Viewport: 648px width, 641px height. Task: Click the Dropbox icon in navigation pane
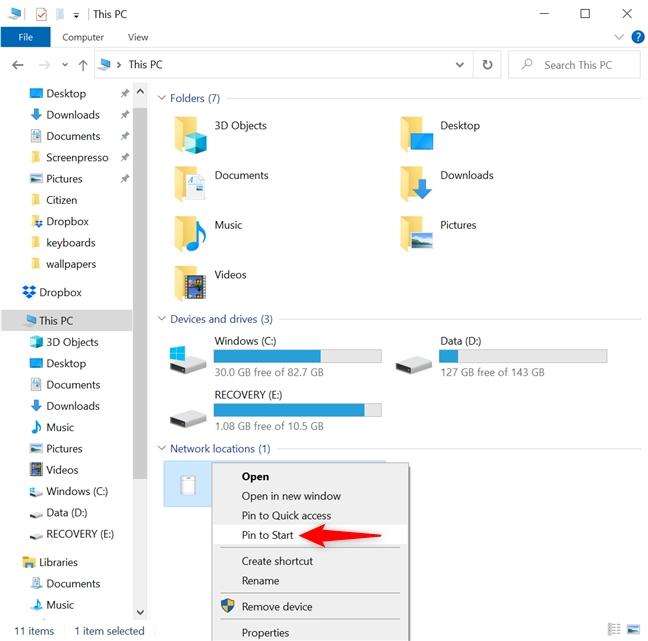29,292
